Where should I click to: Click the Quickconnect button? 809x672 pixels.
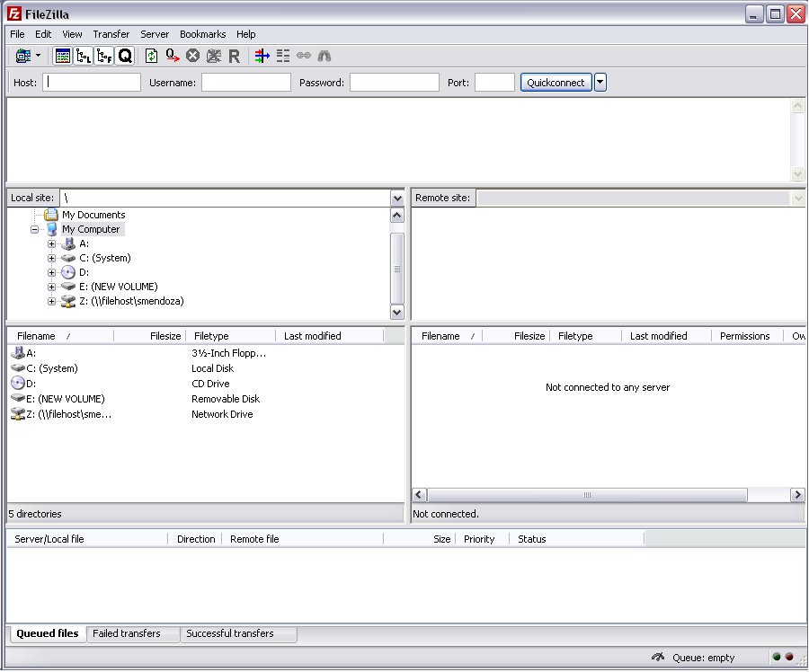point(556,83)
